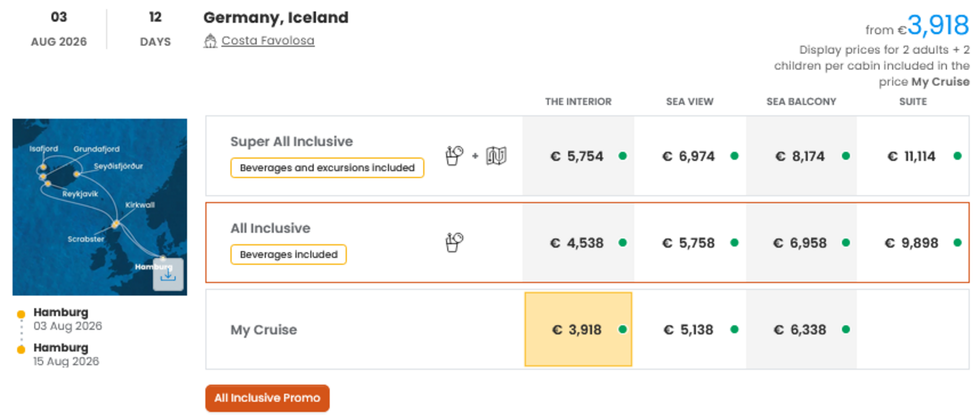980x420 pixels.
Task: Click the orange Hamburg departure marker
Action: click(x=21, y=314)
